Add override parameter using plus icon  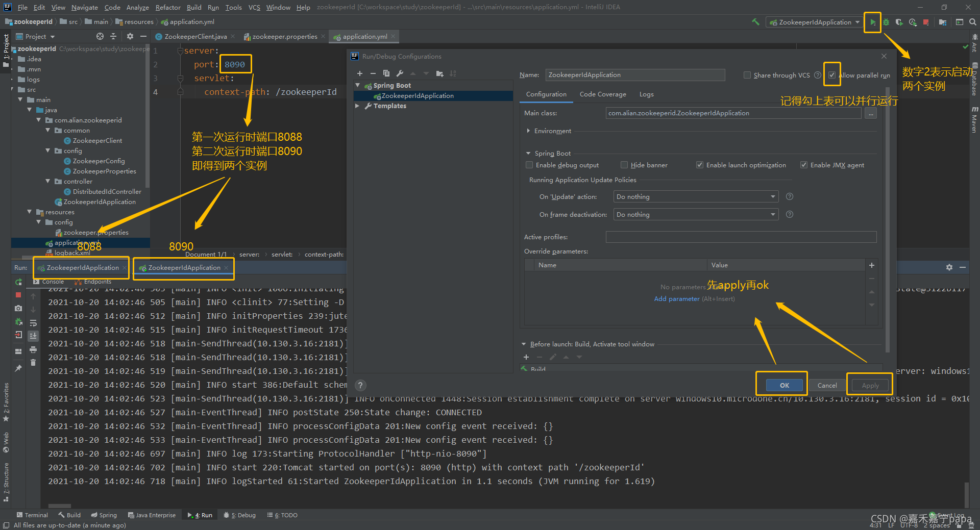tap(872, 265)
